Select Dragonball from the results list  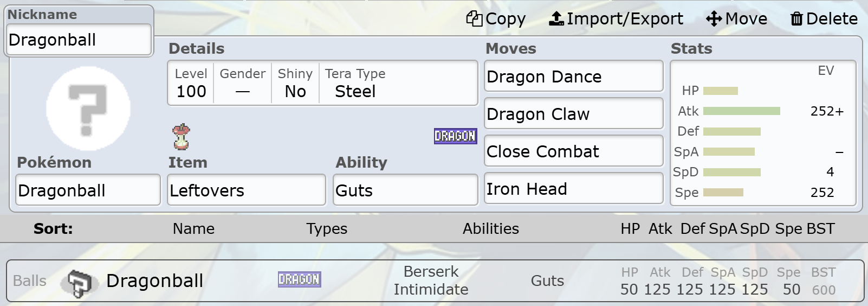click(435, 281)
